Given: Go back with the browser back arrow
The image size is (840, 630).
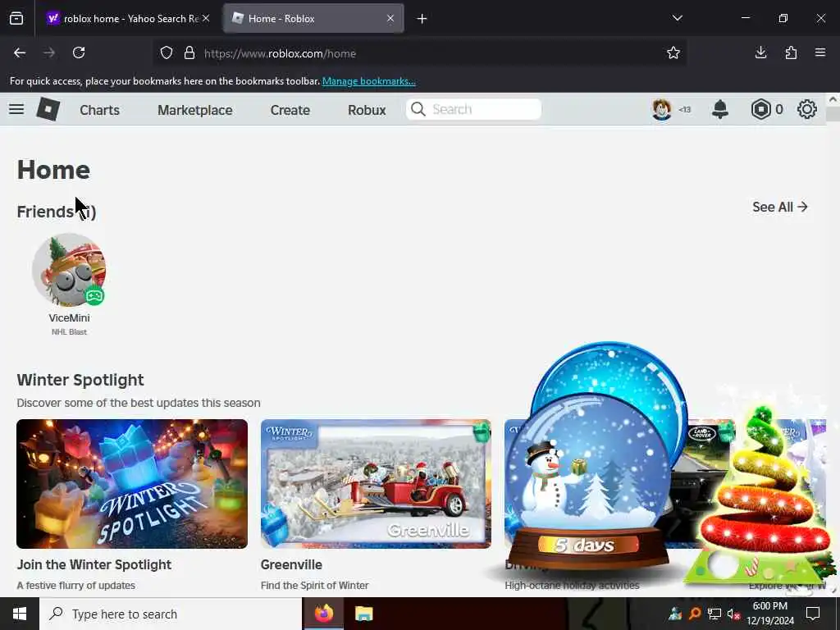Looking at the screenshot, I should (x=20, y=52).
